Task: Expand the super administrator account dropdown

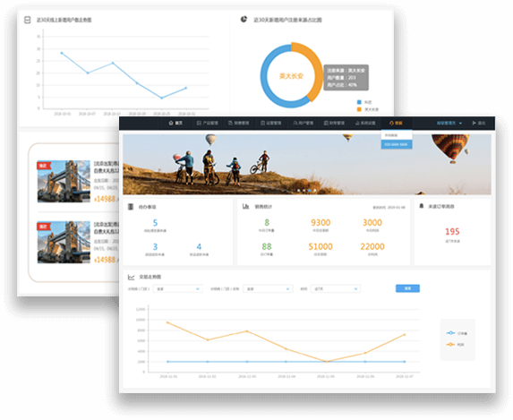Action: tap(449, 123)
